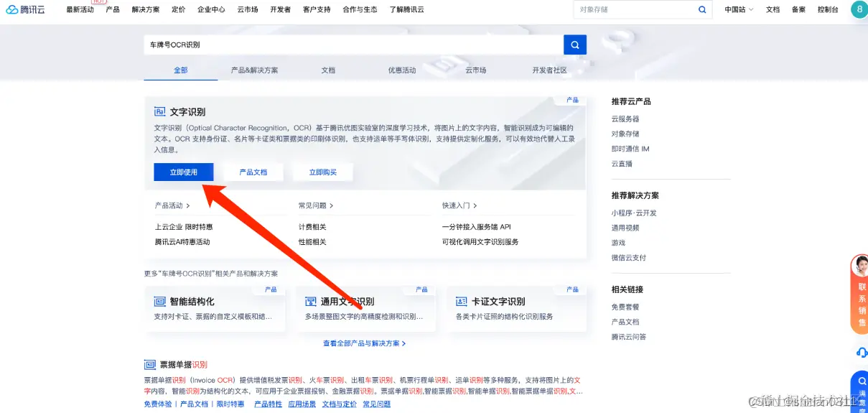Select the 全部 search tab

180,70
